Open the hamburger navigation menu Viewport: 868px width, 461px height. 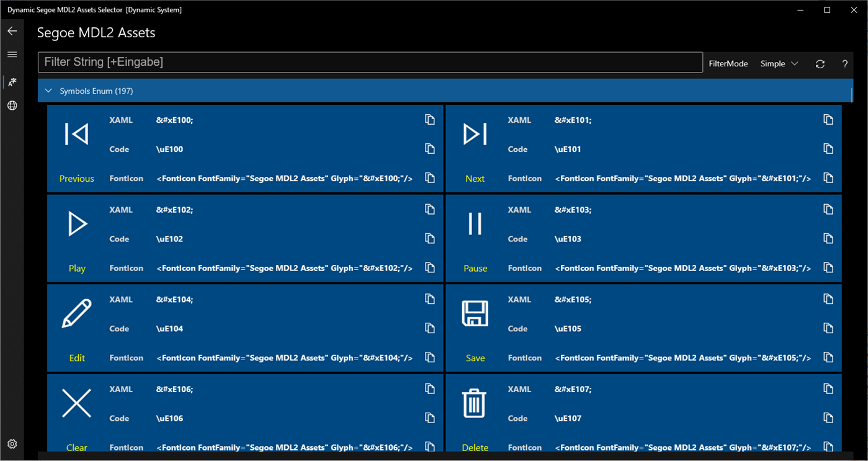12,55
